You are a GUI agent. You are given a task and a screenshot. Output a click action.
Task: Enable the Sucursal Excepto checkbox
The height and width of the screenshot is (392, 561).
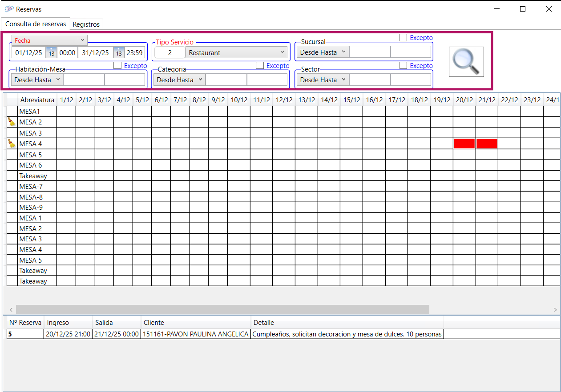[x=403, y=38]
